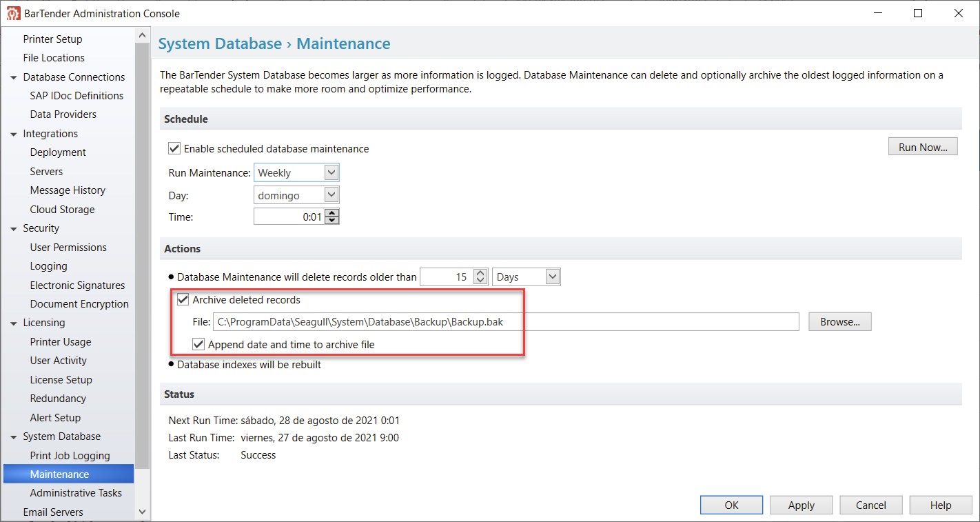Click the OK button
The width and height of the screenshot is (980, 522).
coord(731,505)
